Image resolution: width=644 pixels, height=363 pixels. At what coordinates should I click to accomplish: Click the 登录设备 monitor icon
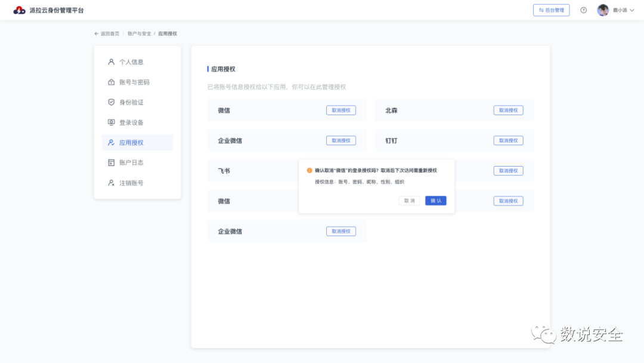[111, 122]
